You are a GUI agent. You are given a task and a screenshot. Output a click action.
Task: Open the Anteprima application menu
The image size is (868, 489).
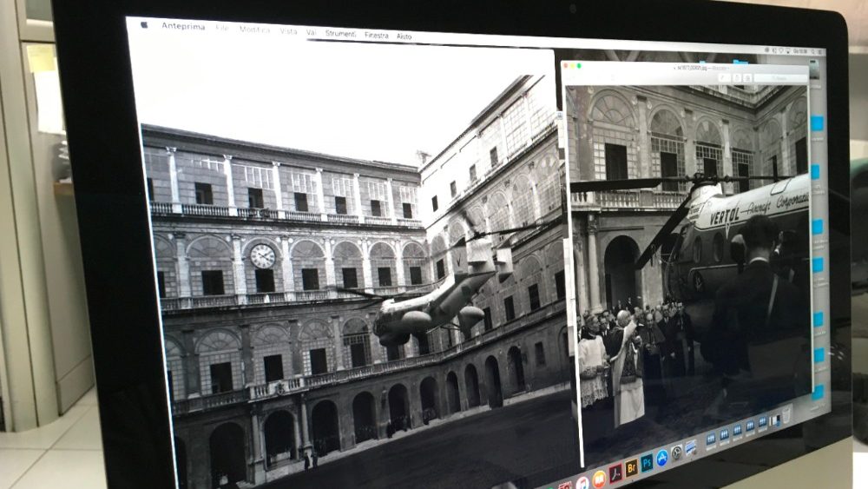[x=183, y=26]
